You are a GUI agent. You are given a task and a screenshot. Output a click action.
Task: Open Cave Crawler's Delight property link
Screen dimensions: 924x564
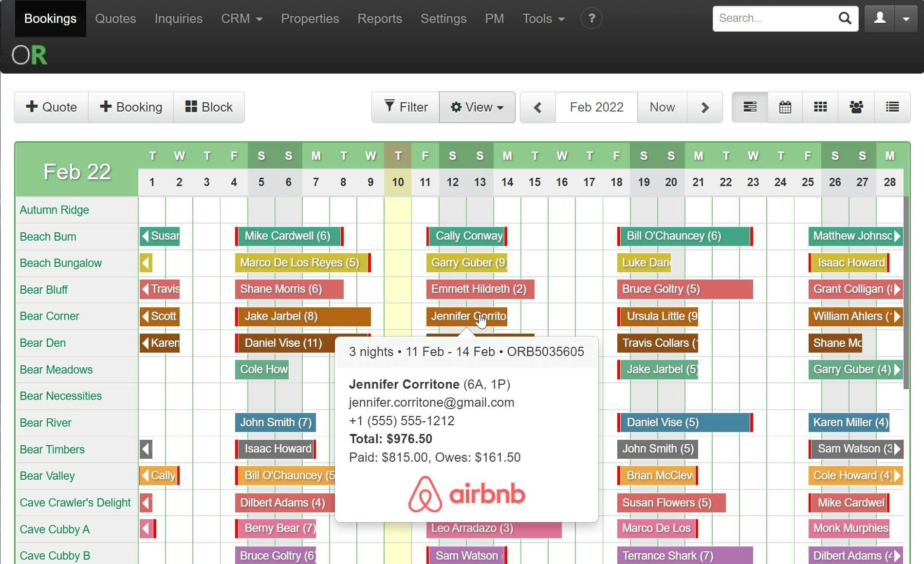(75, 503)
